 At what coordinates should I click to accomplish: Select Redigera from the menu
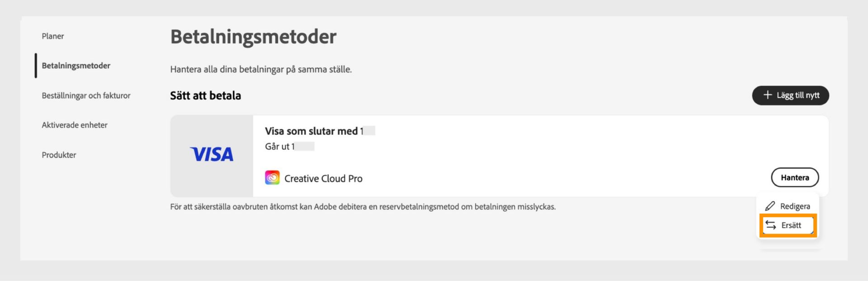click(788, 206)
